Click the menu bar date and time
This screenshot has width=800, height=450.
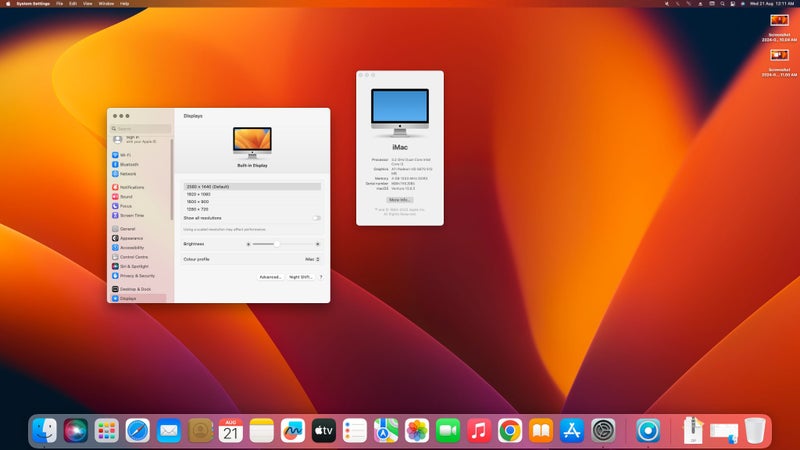click(772, 4)
